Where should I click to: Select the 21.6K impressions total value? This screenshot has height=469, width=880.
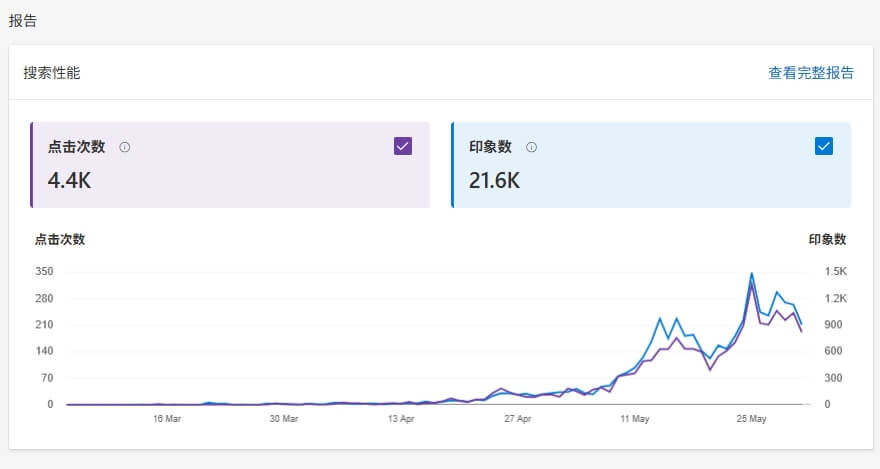coord(494,181)
